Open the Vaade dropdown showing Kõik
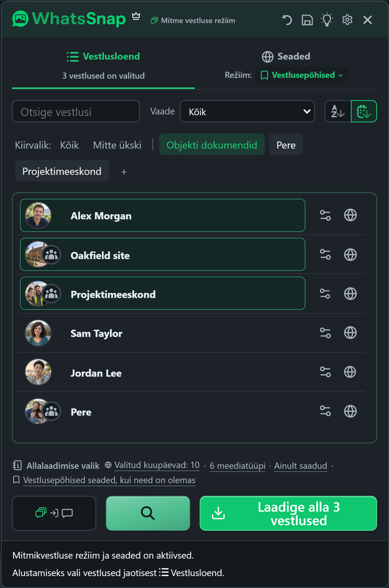 click(x=247, y=111)
